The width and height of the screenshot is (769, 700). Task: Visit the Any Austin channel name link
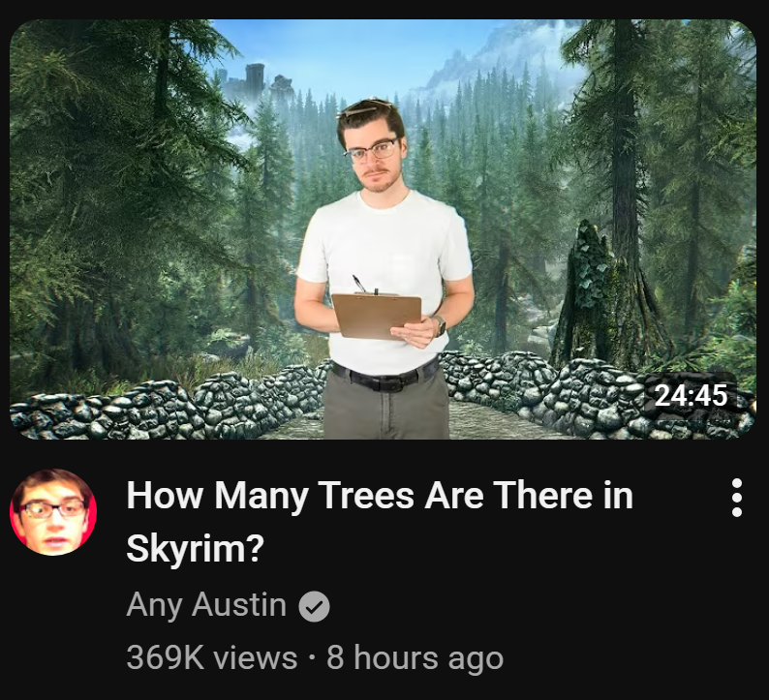(206, 605)
